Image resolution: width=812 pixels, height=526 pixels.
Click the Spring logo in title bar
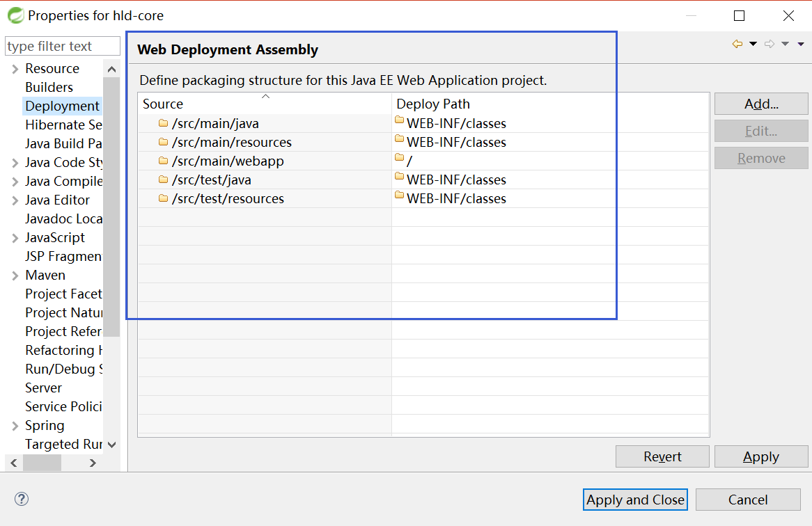click(15, 15)
